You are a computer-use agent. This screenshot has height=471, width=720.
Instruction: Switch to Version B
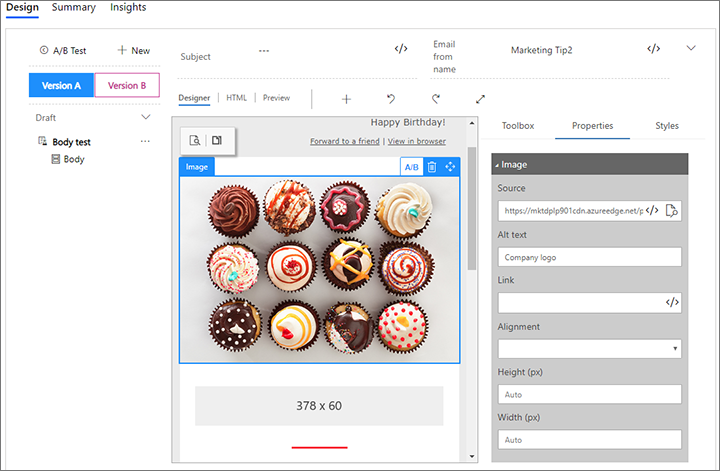(127, 86)
